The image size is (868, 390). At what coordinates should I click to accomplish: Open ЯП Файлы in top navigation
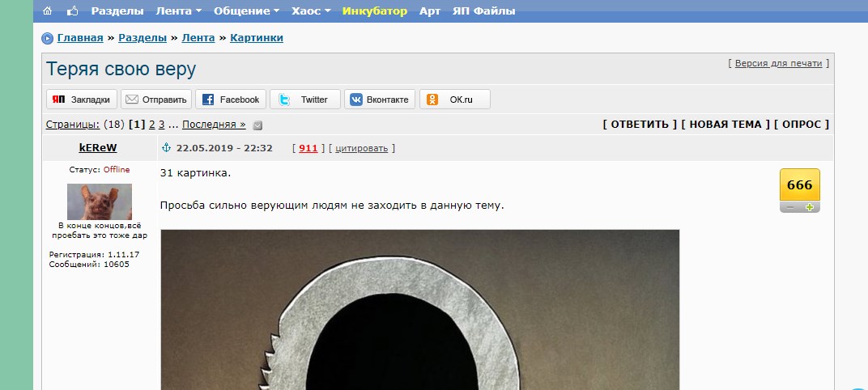click(484, 11)
